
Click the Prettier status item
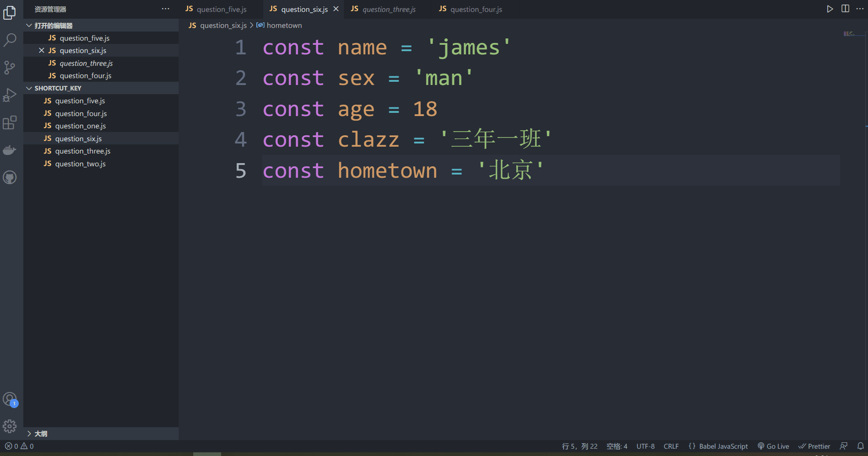point(814,446)
